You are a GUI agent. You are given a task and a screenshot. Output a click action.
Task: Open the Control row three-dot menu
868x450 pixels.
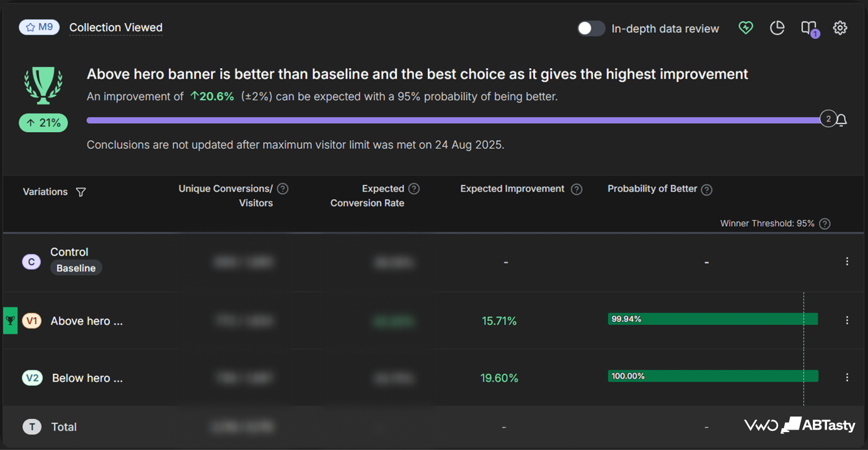pos(847,262)
